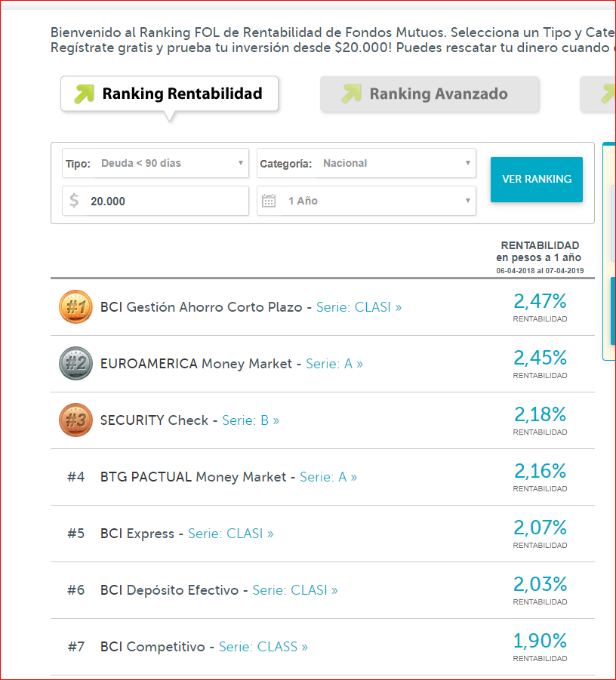Screen dimensions: 616x680
Task: Open Serie: CLASS link for BCI Competitivo
Action: tap(263, 647)
